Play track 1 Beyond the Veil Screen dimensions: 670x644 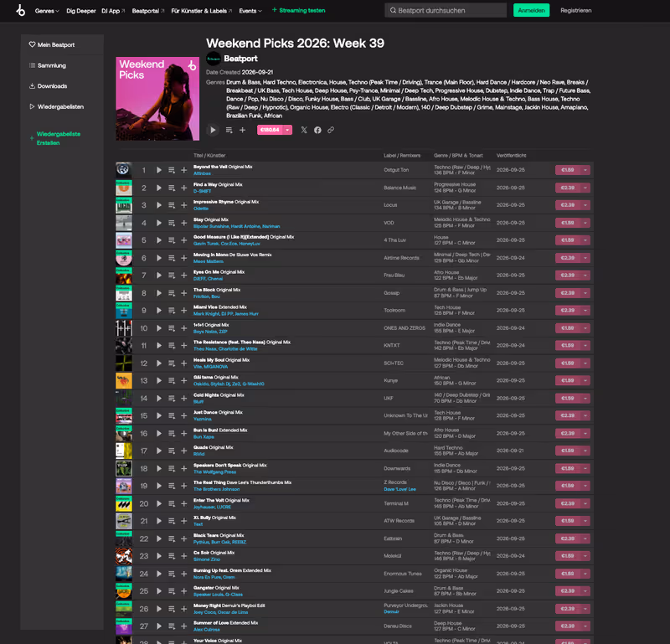[x=159, y=170]
